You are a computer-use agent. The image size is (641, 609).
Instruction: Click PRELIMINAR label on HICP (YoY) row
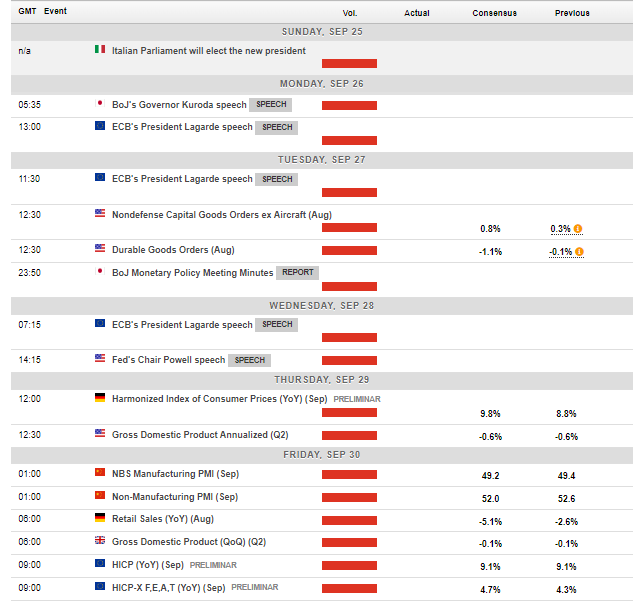pyautogui.click(x=213, y=565)
